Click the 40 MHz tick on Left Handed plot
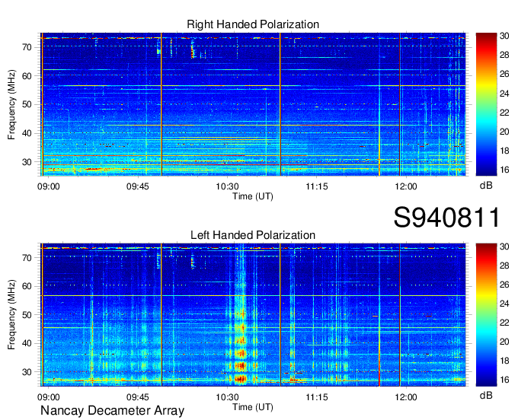Viewport: 518px width, 420px height. click(27, 343)
